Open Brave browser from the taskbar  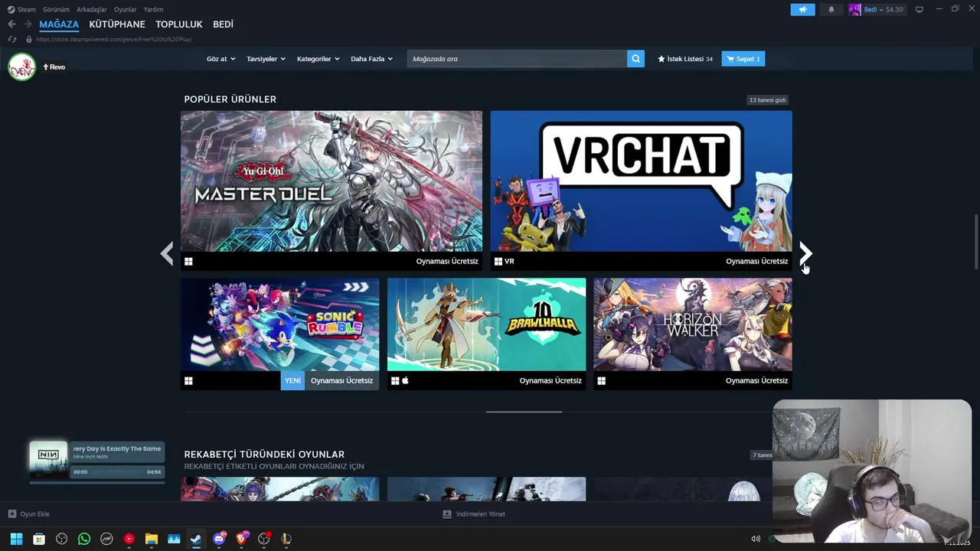[242, 539]
